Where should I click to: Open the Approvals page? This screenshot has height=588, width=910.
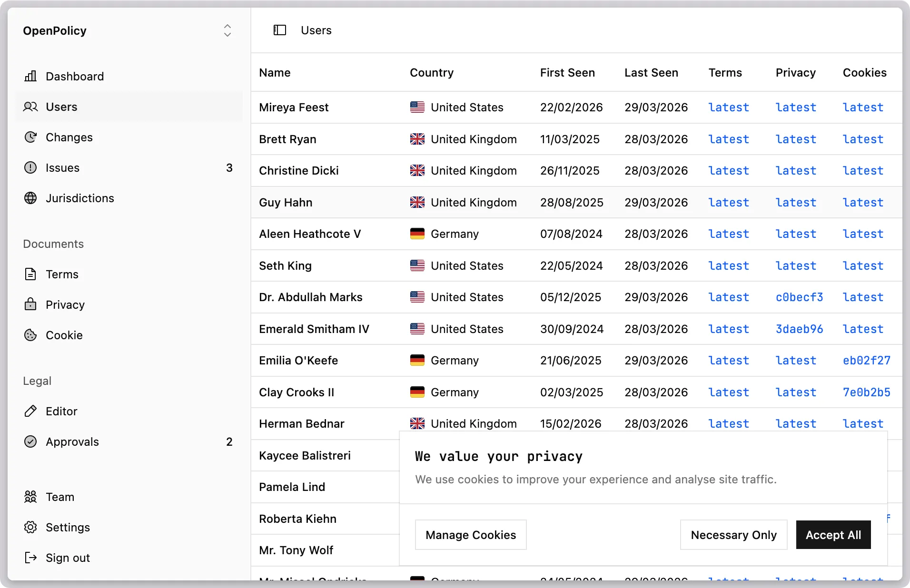point(72,441)
